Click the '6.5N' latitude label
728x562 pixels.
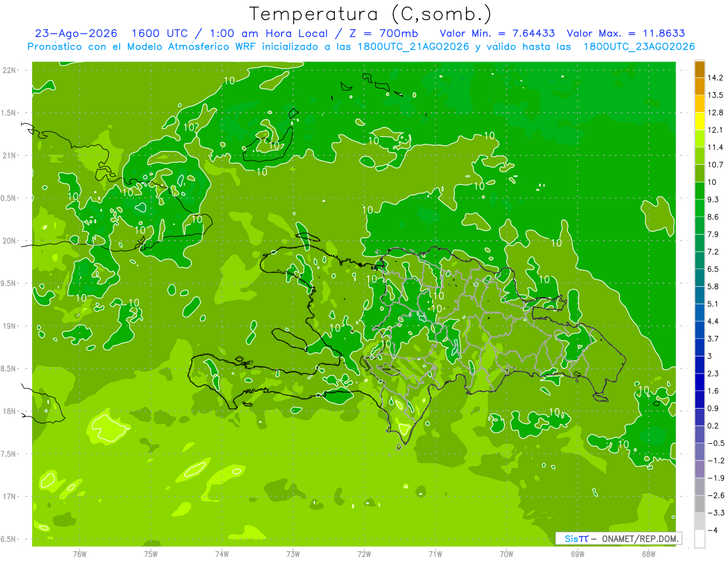[9, 539]
